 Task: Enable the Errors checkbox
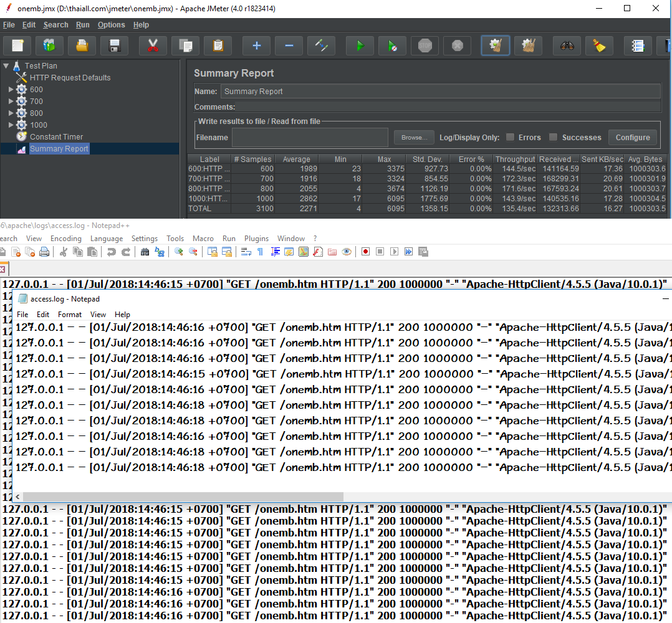(510, 138)
